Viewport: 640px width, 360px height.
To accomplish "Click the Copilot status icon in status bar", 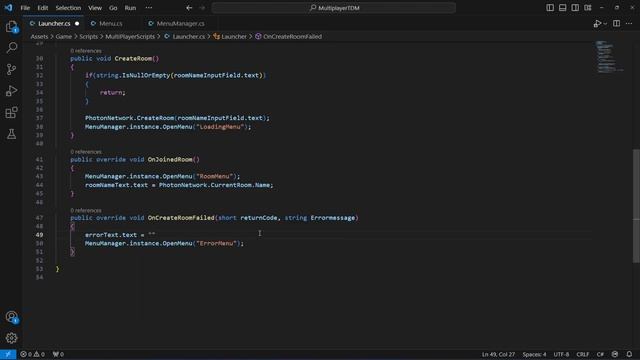I will (x=615, y=354).
